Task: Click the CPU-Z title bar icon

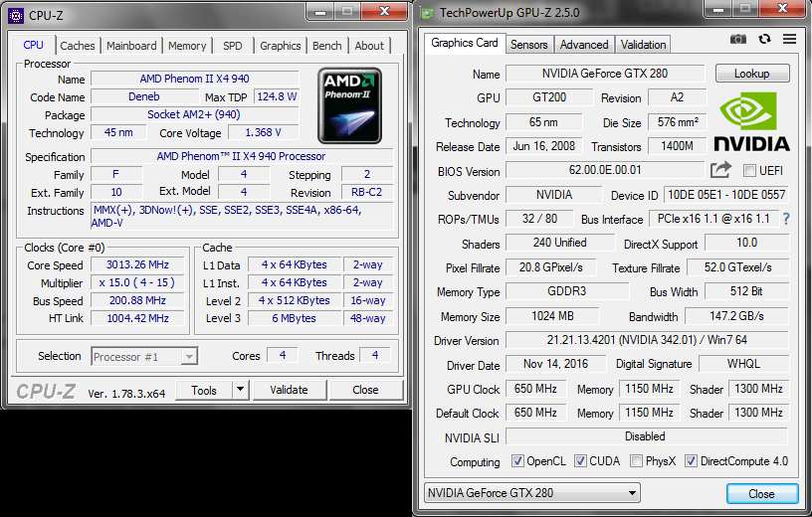Action: (x=16, y=16)
